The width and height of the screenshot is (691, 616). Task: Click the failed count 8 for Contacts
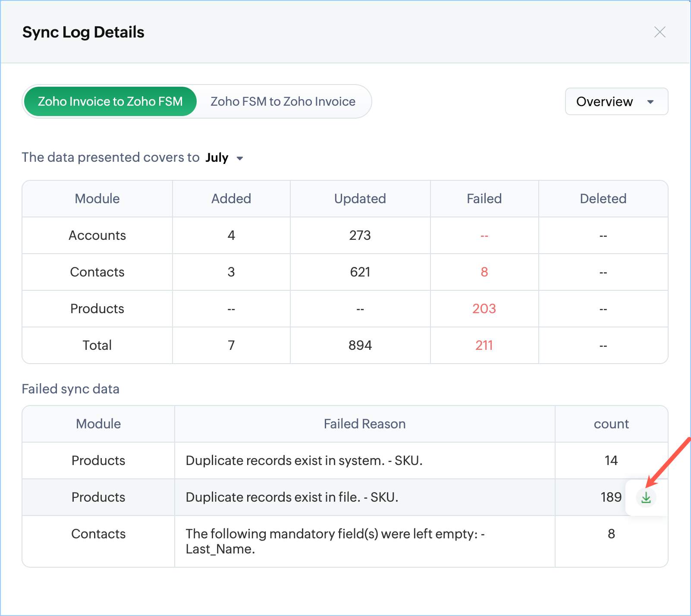(x=484, y=272)
